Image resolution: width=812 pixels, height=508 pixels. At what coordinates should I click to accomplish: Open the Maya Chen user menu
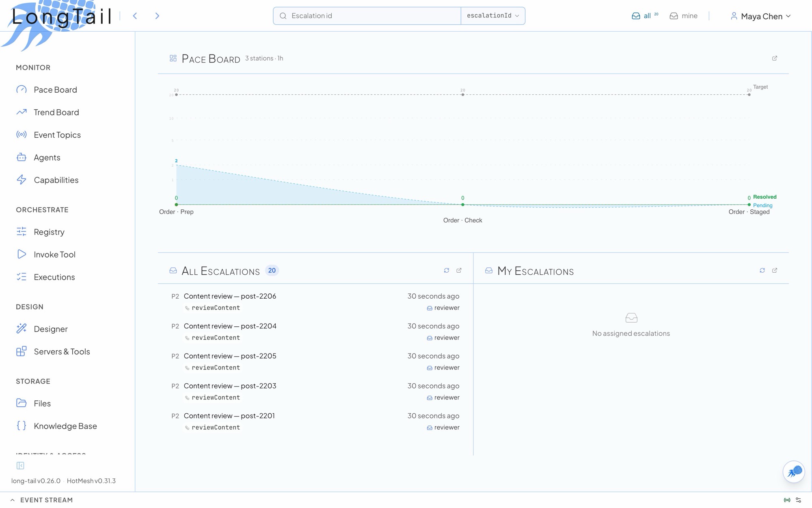pos(760,16)
